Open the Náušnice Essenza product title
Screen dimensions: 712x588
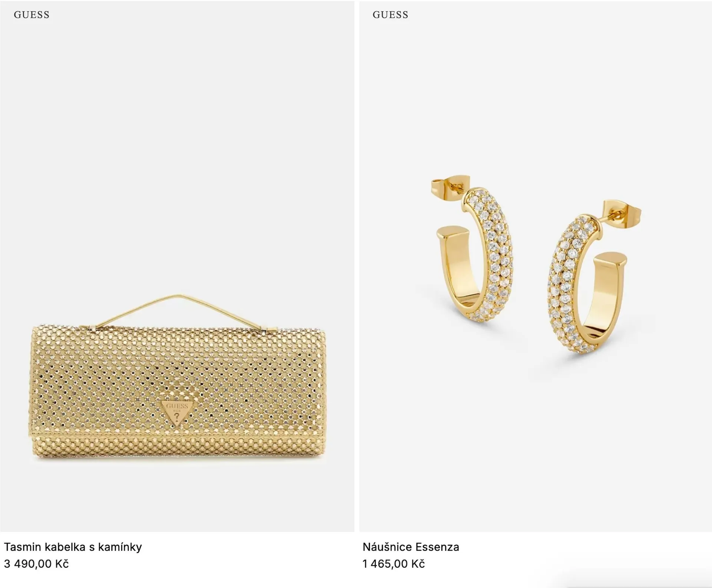pyautogui.click(x=411, y=547)
